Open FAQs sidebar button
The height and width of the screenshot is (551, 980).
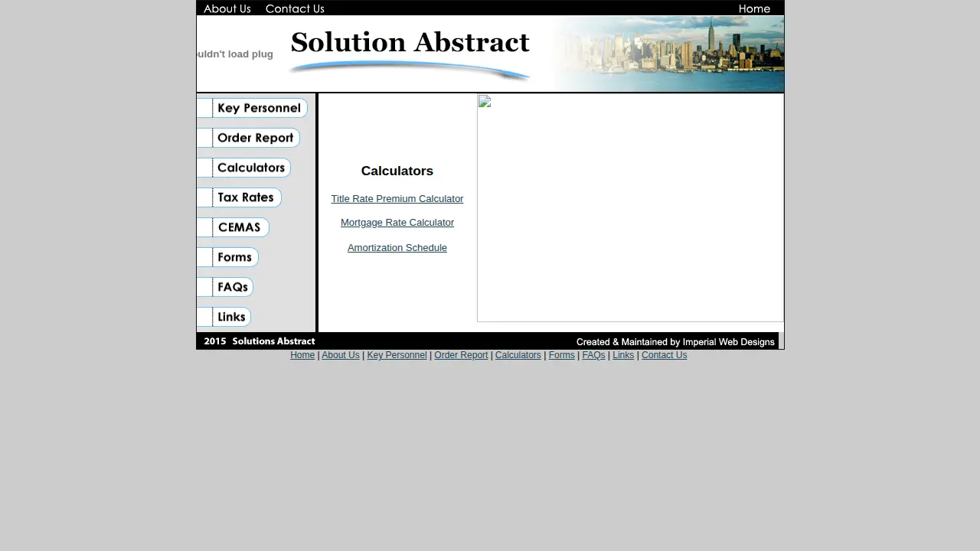tap(225, 287)
